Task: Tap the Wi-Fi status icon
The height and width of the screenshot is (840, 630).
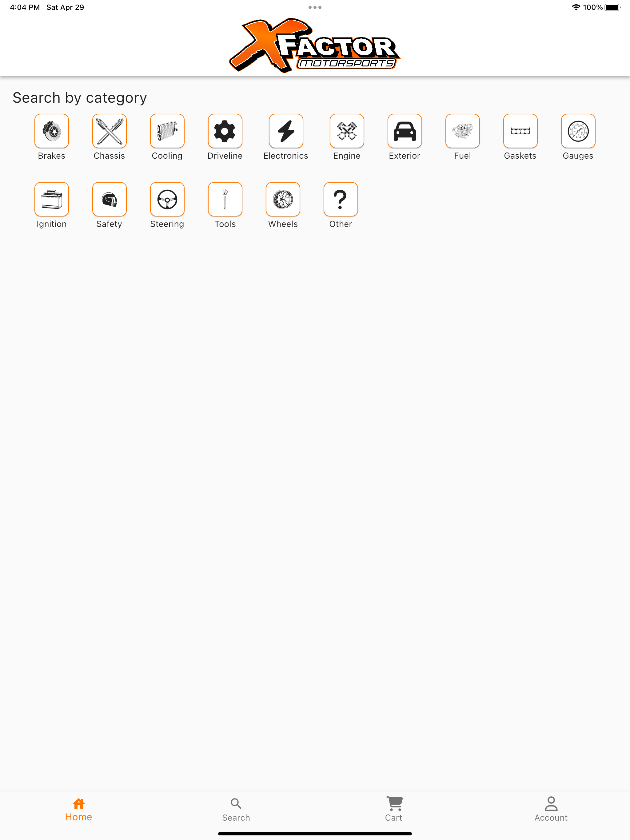Action: 576,7
